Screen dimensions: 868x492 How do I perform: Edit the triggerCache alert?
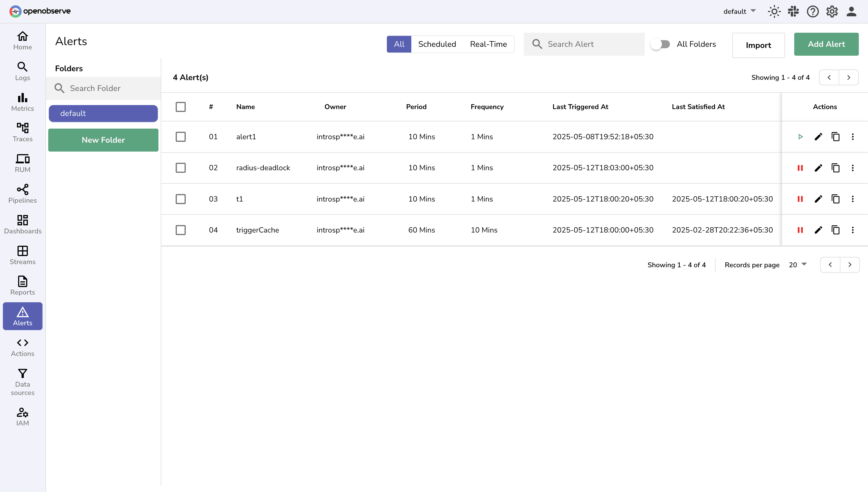[x=818, y=230]
